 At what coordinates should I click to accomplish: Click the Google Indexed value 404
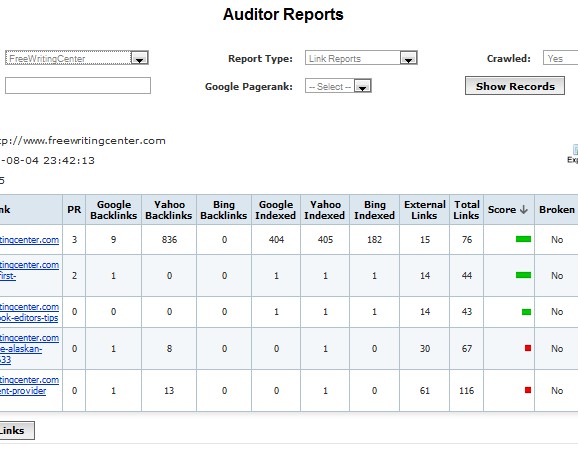point(276,240)
